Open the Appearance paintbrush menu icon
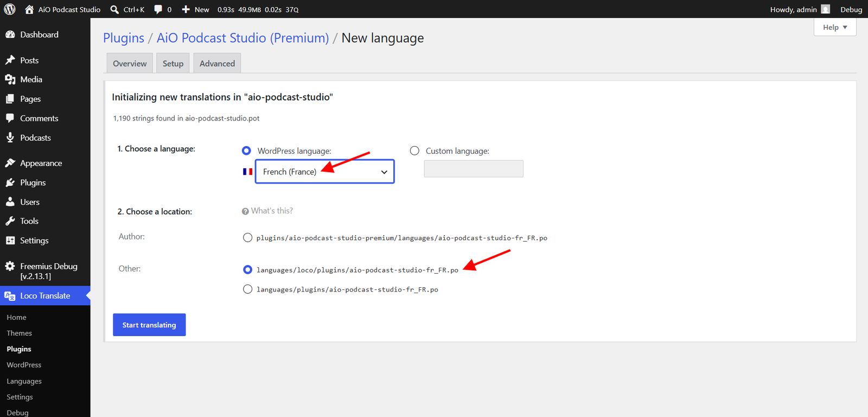This screenshot has width=868, height=417. click(x=10, y=163)
